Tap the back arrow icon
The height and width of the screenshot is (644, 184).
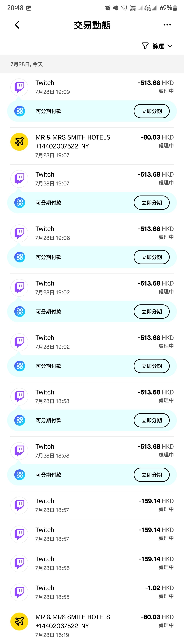pyautogui.click(x=17, y=25)
